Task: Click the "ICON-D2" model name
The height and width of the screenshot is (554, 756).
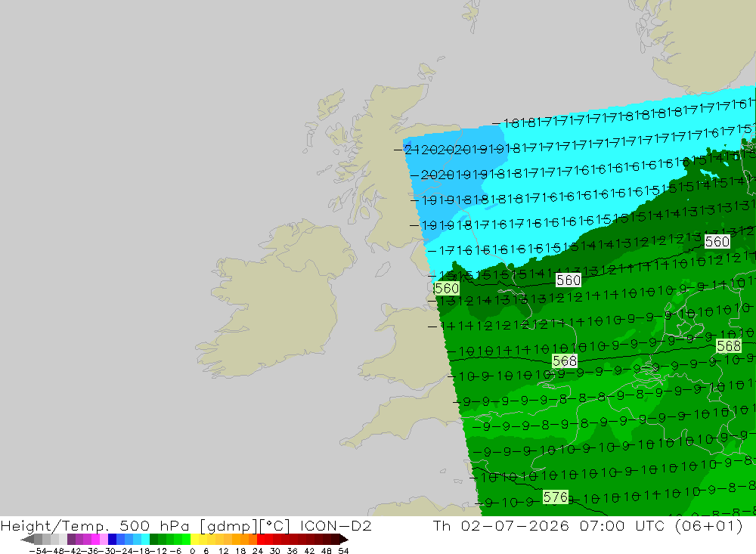Action: pyautogui.click(x=336, y=525)
